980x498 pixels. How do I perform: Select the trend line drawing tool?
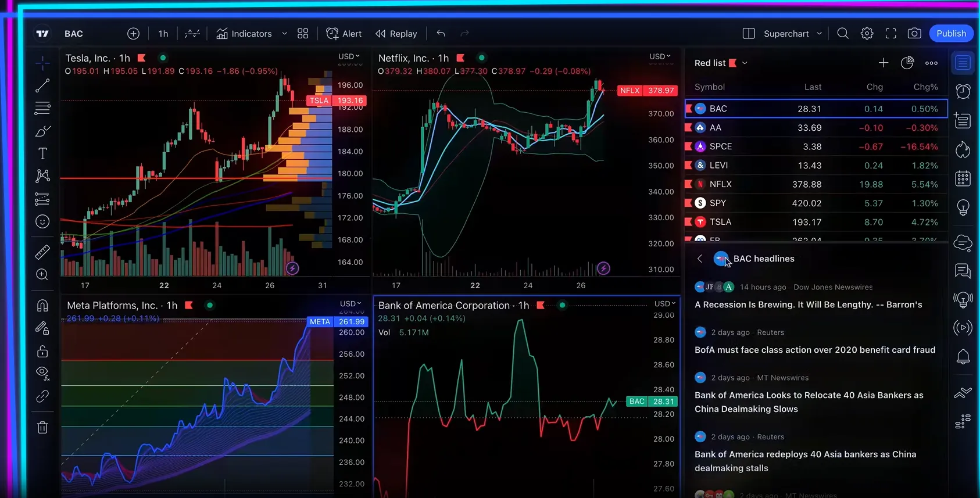pyautogui.click(x=42, y=86)
